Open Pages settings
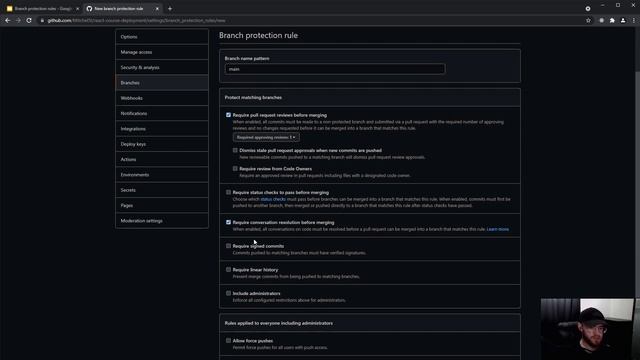This screenshot has height=360, width=640. 162,205
